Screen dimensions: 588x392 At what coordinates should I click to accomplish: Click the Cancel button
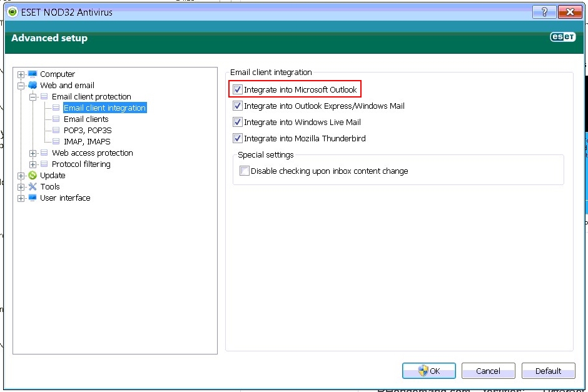point(488,371)
